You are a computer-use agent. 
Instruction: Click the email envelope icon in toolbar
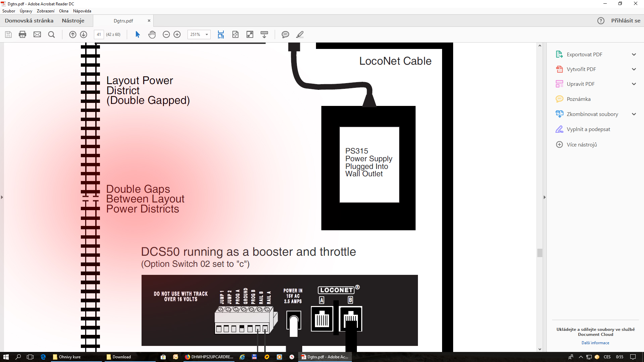tap(37, 35)
